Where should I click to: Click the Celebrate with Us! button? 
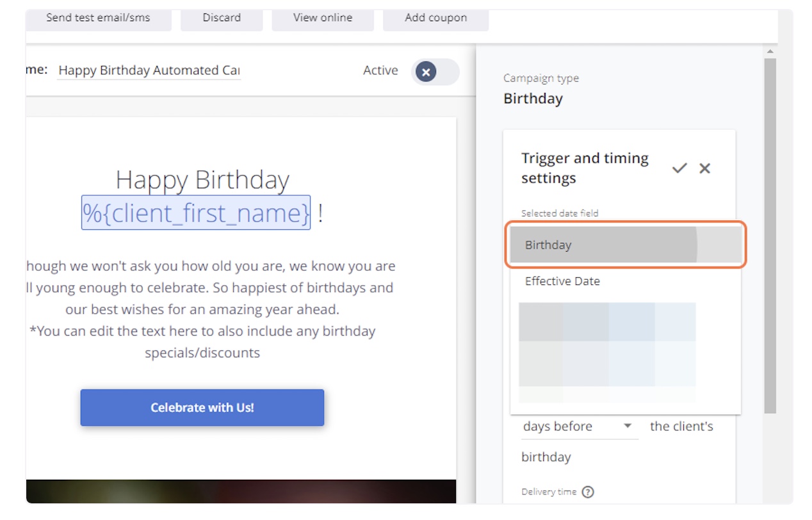pos(202,407)
